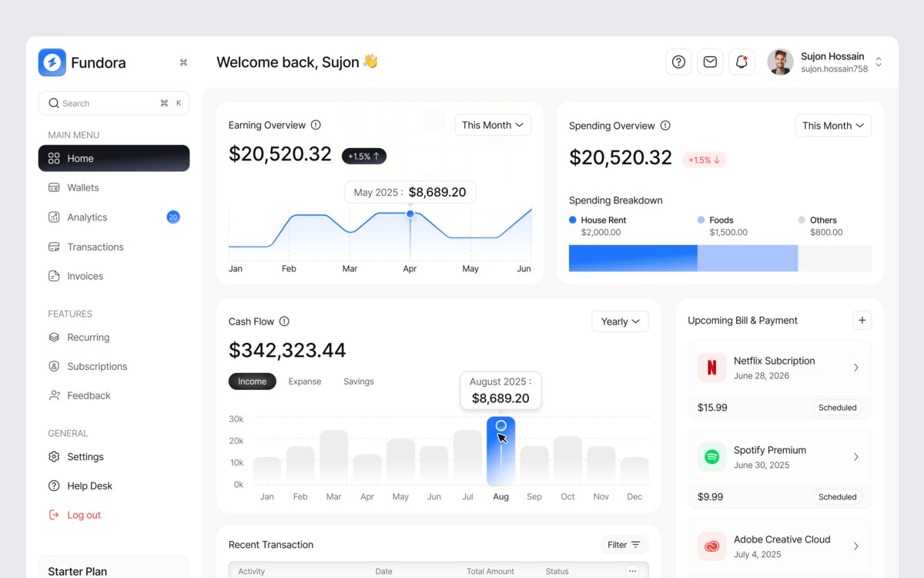924x578 pixels.
Task: Open the Recent Transaction Filter button
Action: pos(624,545)
